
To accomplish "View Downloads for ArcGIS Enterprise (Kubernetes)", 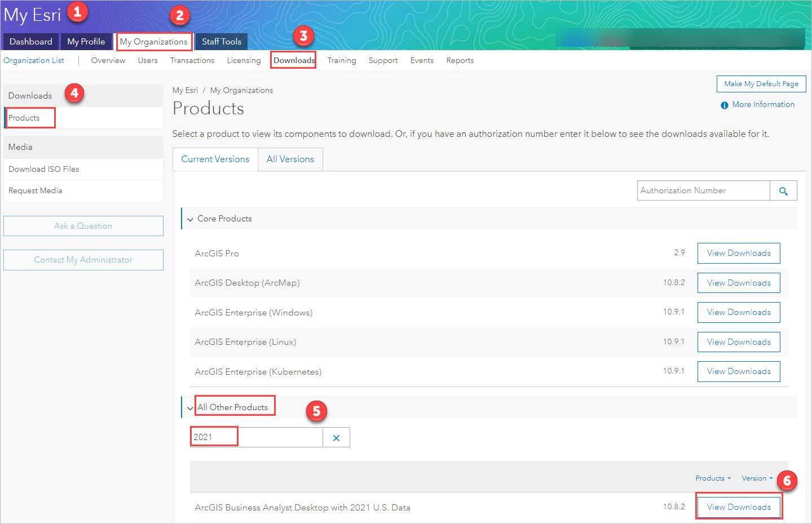I will point(739,371).
